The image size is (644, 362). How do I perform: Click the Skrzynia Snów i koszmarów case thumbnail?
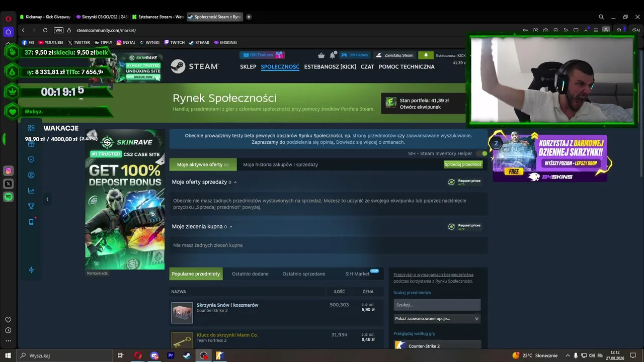(182, 313)
